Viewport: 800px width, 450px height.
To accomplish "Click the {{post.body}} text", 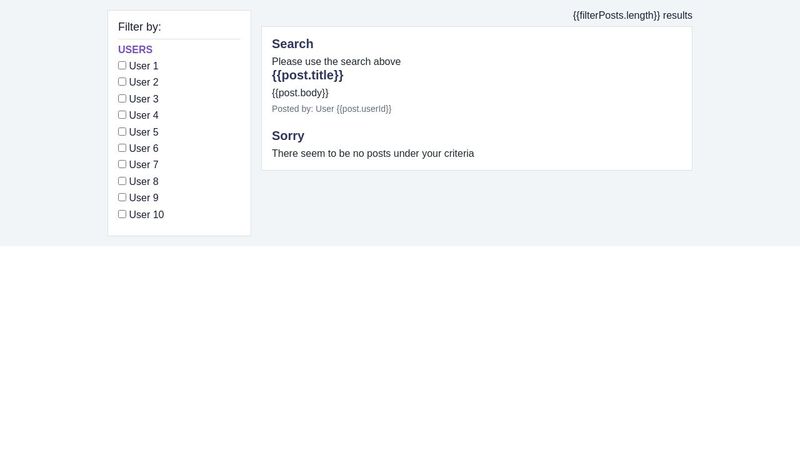I will pos(300,93).
